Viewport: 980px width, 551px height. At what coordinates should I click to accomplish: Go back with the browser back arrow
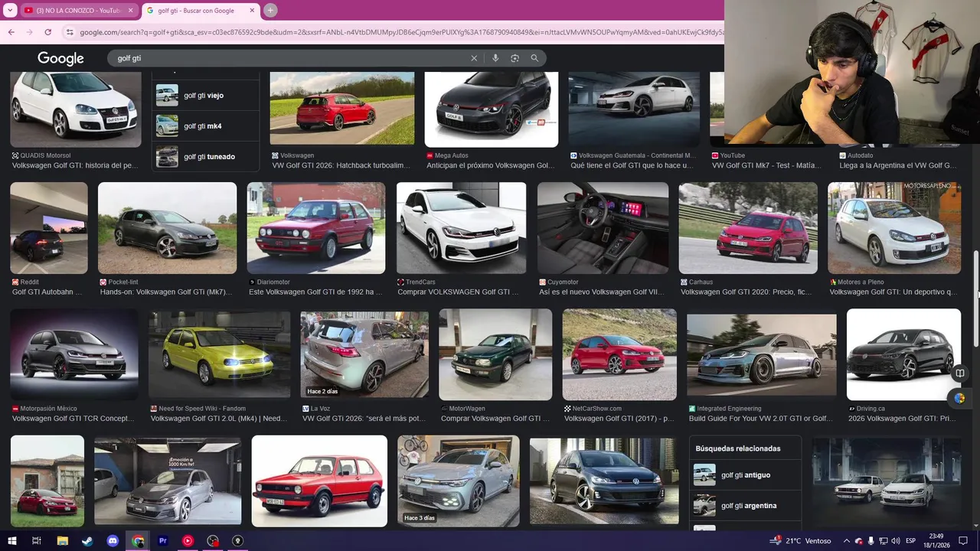[11, 32]
